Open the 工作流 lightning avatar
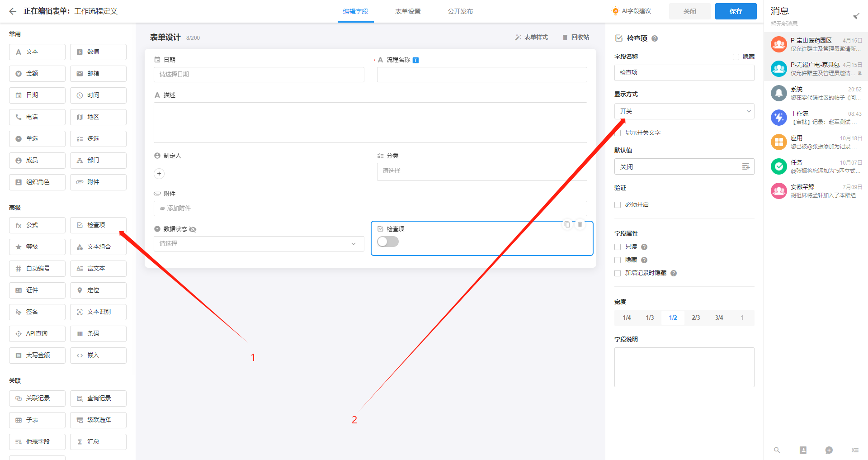 [779, 118]
